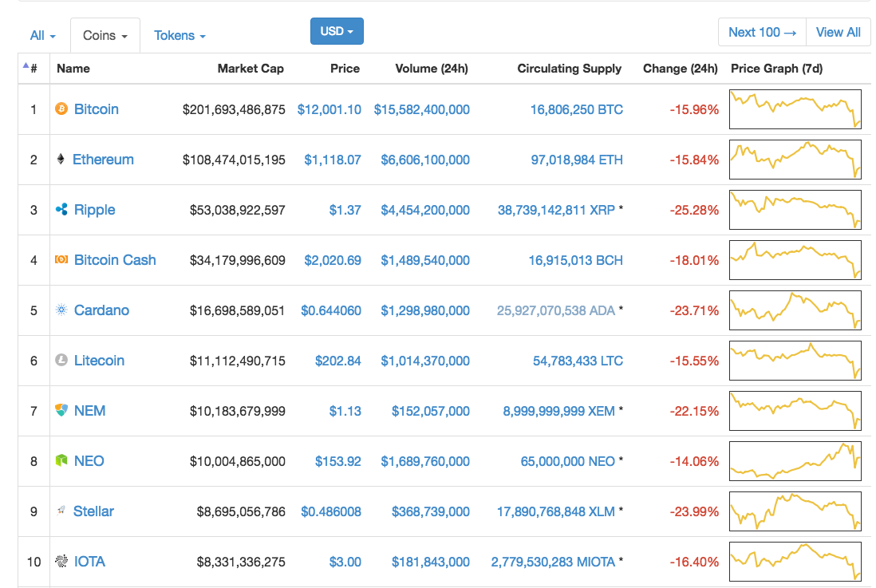Open the Tokens dropdown tab
Image resolution: width=876 pixels, height=588 pixels.
[x=180, y=36]
